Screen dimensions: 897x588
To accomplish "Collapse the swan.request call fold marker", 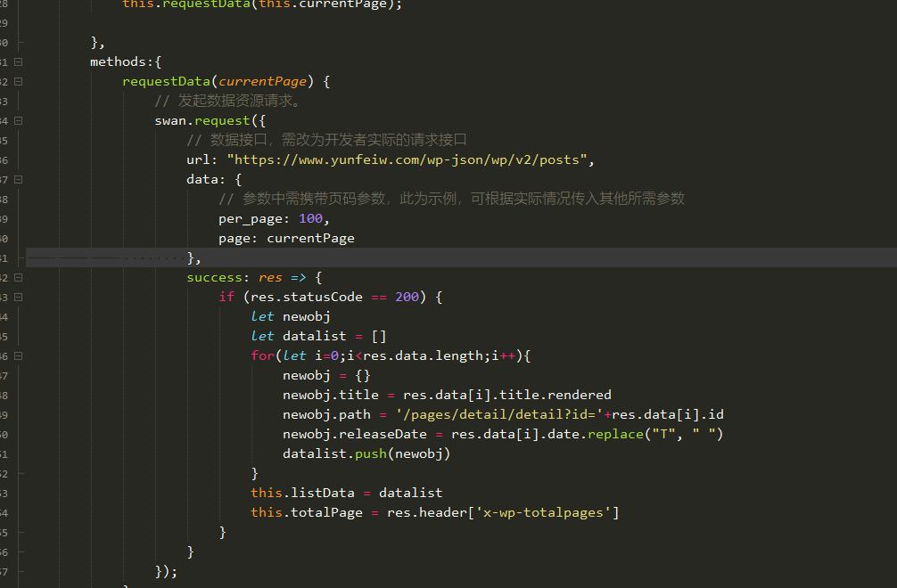I will [19, 120].
